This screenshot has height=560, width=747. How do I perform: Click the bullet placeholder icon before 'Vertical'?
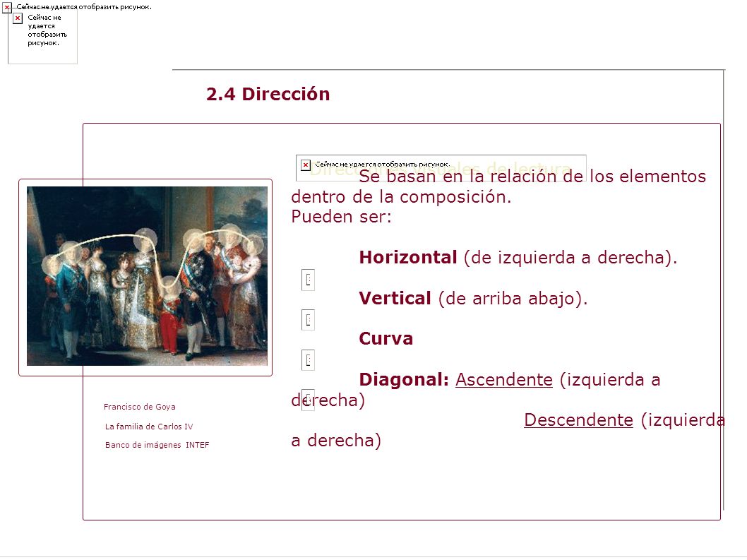pyautogui.click(x=308, y=280)
